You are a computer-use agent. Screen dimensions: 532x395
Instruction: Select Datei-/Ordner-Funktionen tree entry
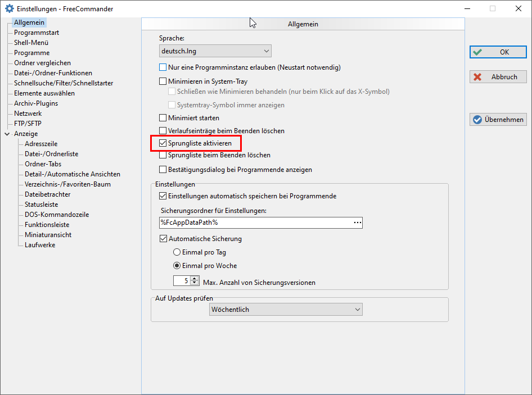(53, 73)
